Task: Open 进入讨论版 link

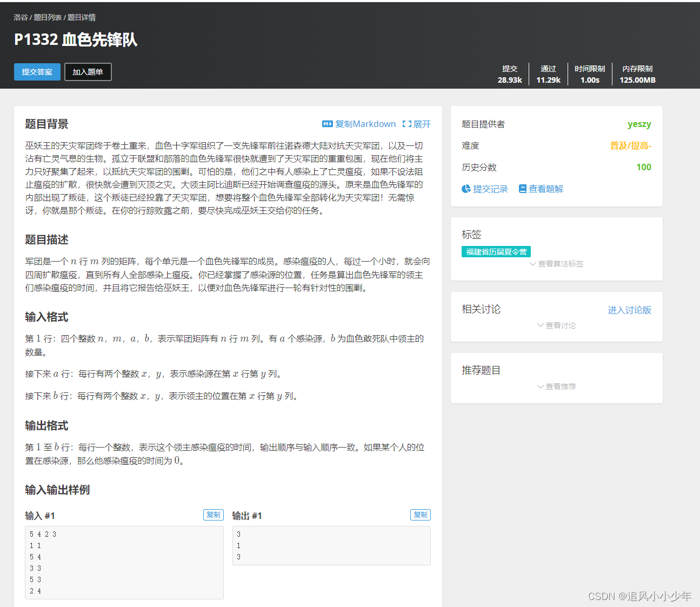Action: [x=629, y=310]
